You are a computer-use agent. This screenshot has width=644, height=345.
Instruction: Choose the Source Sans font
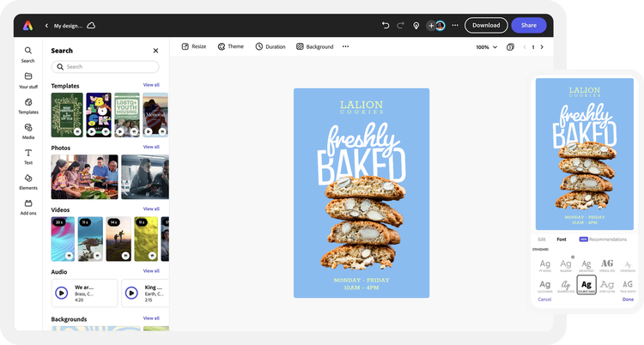click(586, 285)
